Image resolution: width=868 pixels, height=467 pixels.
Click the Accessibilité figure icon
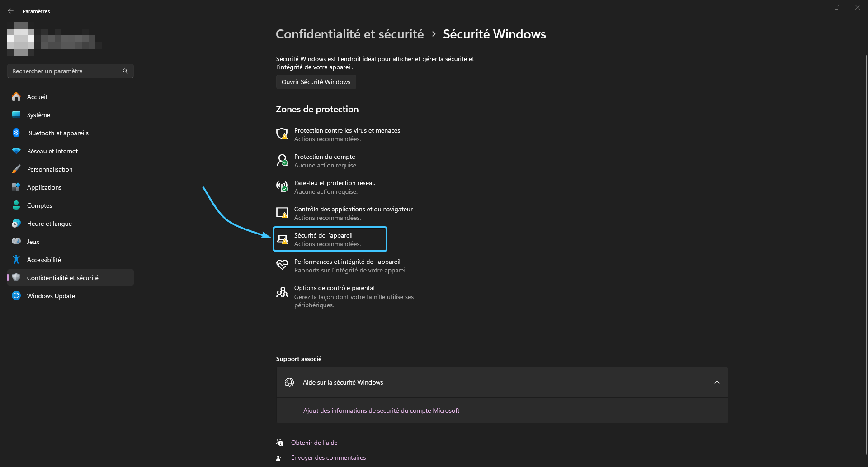(x=16, y=259)
